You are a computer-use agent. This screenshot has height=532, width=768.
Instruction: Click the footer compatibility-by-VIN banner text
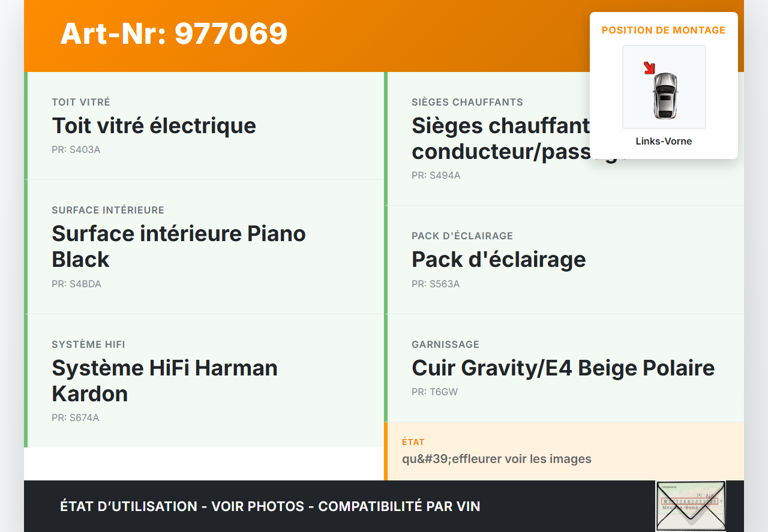[x=270, y=506]
